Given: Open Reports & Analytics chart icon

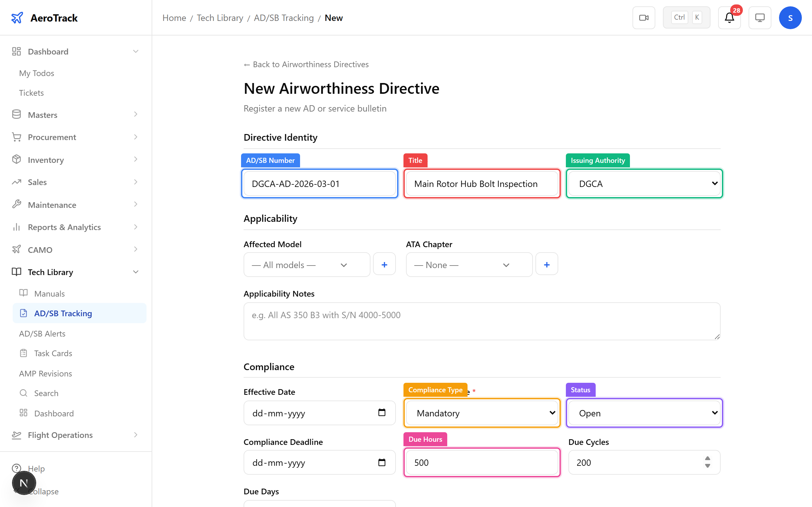Looking at the screenshot, I should [16, 227].
